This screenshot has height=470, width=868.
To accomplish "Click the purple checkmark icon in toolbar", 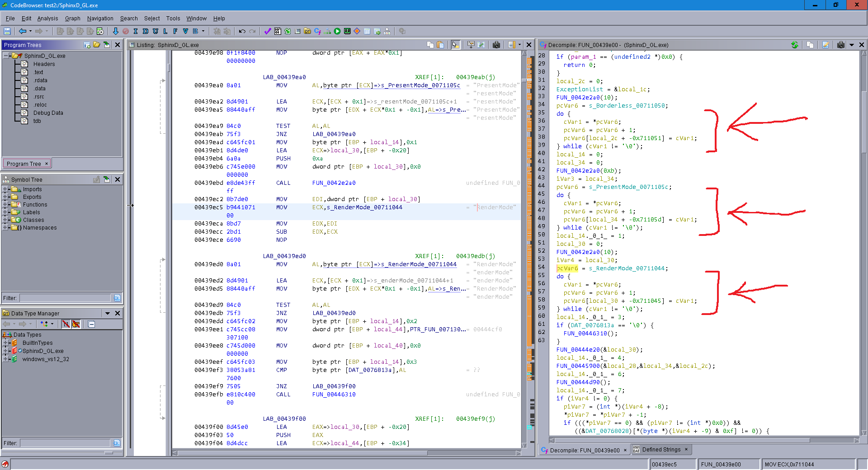I will (x=268, y=31).
